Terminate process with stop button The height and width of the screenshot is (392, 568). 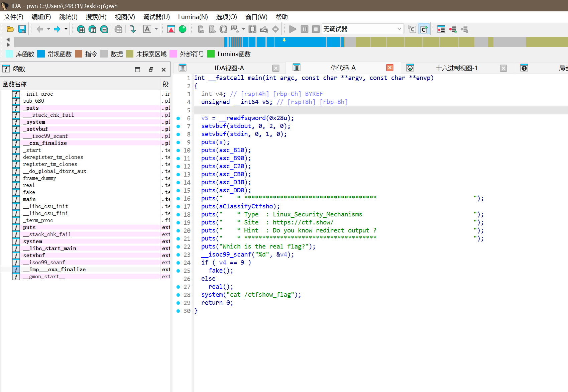316,29
